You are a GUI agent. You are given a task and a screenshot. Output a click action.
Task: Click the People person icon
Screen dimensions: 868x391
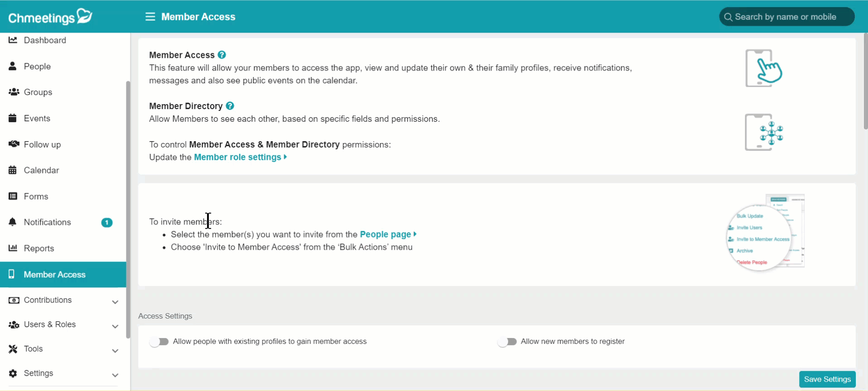coord(13,66)
